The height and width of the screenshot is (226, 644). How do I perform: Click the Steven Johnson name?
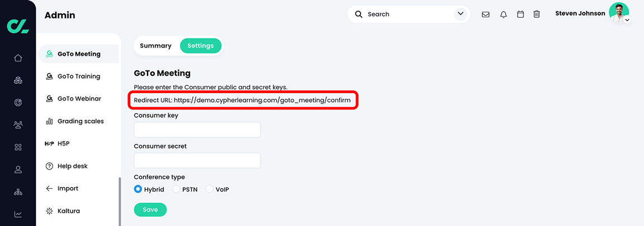[580, 13]
